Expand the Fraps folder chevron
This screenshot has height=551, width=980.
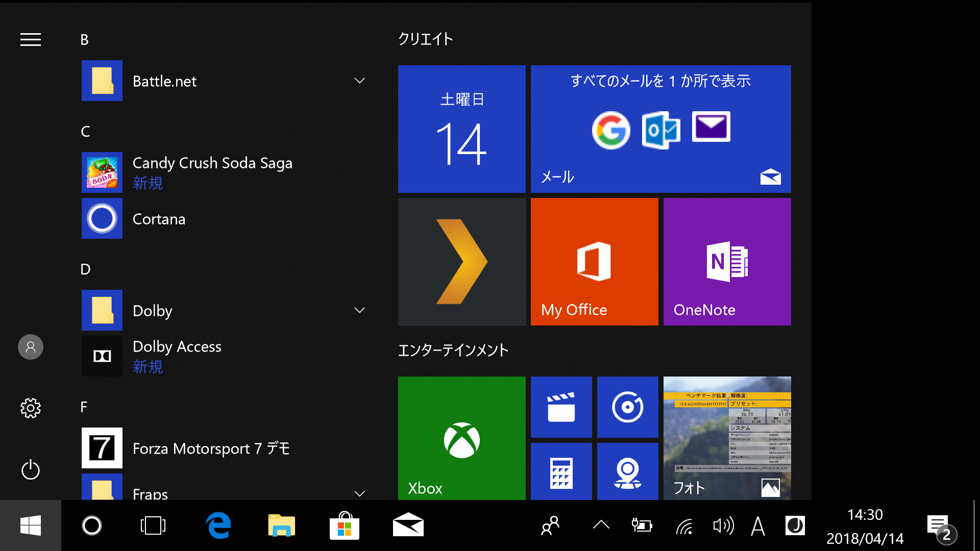point(359,493)
